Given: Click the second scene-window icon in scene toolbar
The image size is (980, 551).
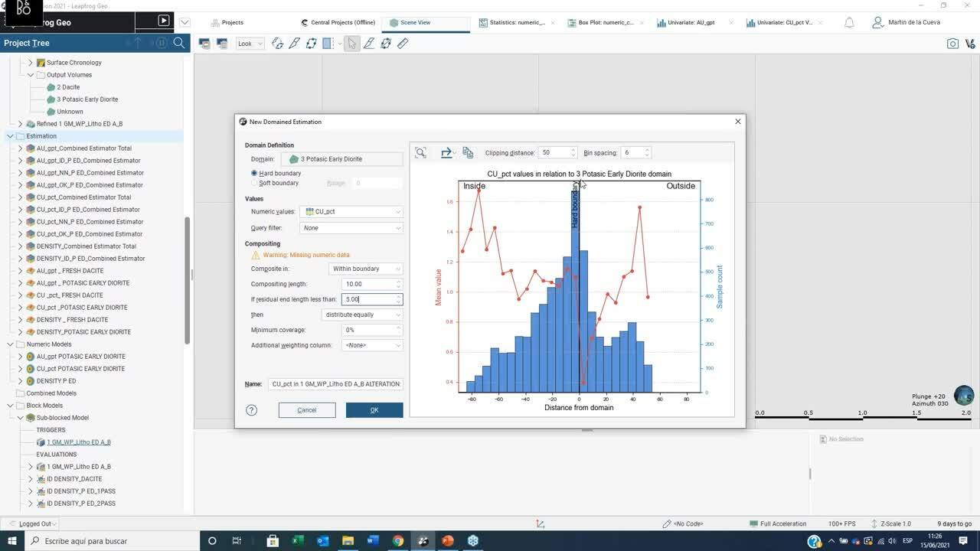Looking at the screenshot, I should [x=222, y=44].
